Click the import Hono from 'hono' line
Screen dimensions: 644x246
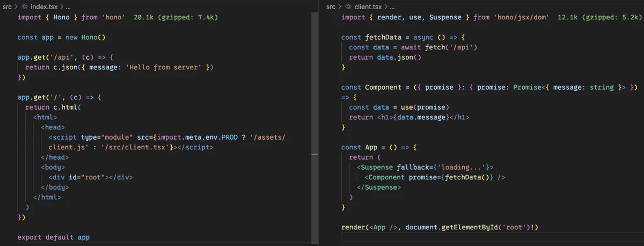(71, 17)
